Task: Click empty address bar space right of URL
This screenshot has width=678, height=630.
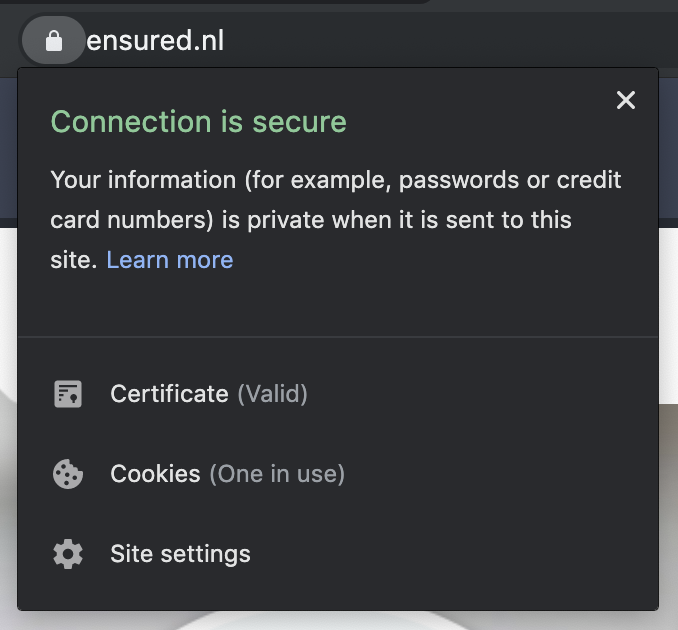Action: tap(450, 41)
